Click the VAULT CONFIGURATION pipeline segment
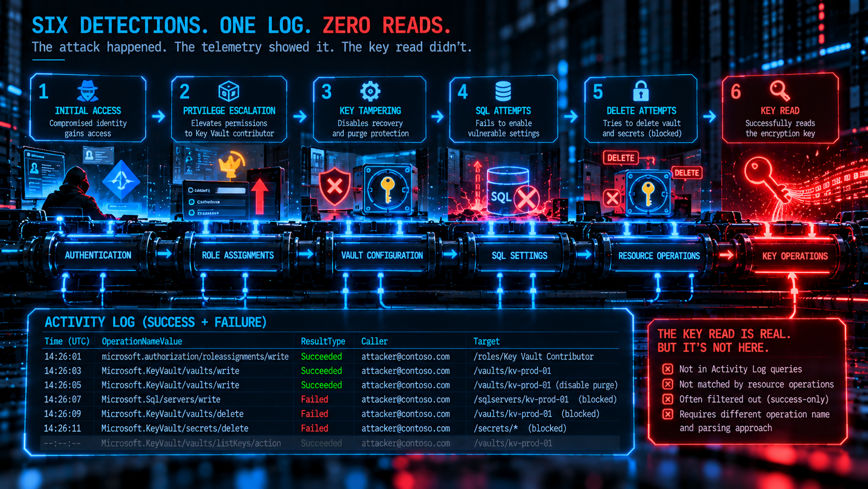Image resolution: width=868 pixels, height=489 pixels. pos(382,255)
